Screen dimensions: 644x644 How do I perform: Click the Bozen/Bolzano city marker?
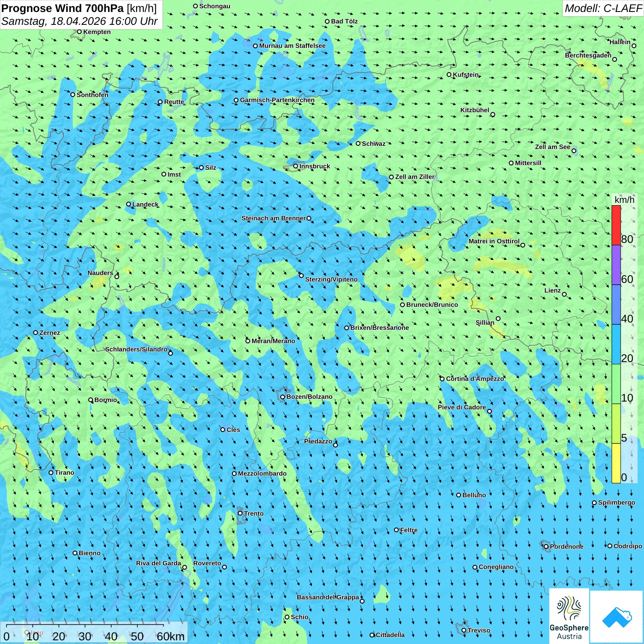point(283,397)
